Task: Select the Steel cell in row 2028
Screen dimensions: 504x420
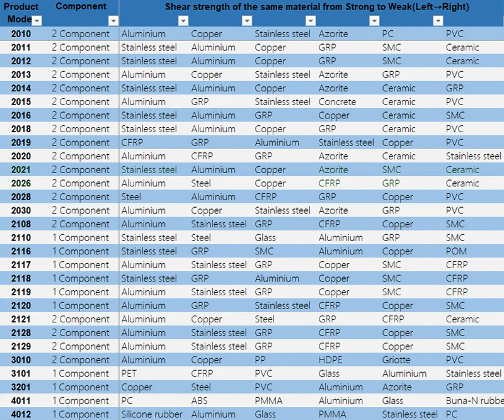Action: click(x=131, y=197)
